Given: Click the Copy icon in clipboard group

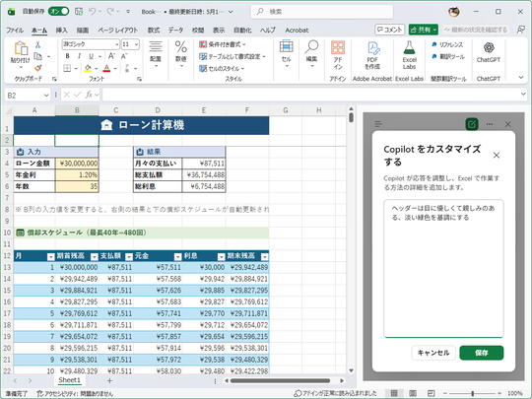Looking at the screenshot, I should coord(38,56).
